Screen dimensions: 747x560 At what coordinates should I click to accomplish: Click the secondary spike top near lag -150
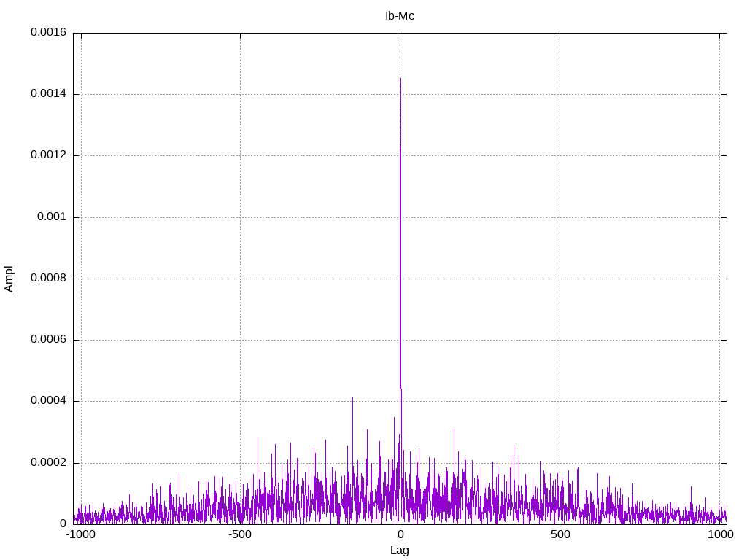click(352, 397)
